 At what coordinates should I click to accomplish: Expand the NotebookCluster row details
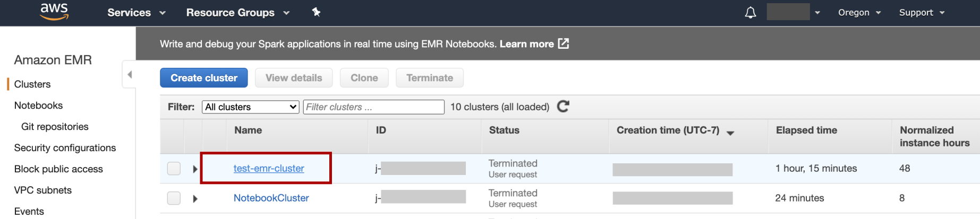(x=195, y=198)
